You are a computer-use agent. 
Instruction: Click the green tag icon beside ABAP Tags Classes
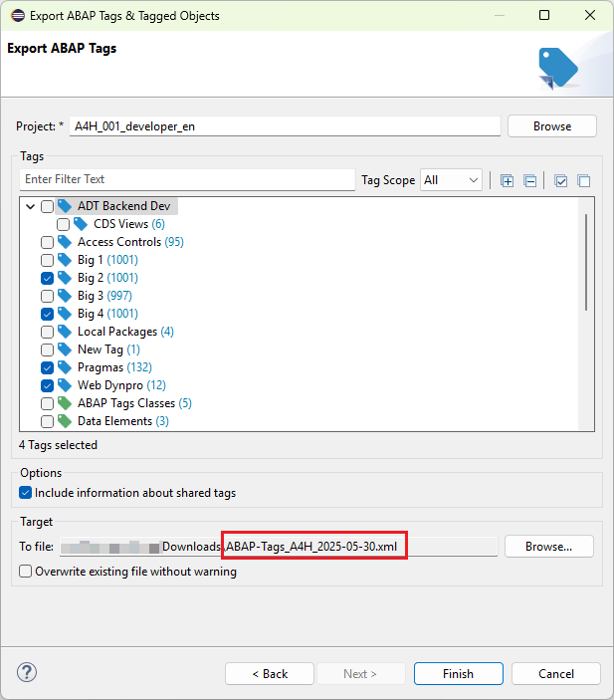(65, 402)
